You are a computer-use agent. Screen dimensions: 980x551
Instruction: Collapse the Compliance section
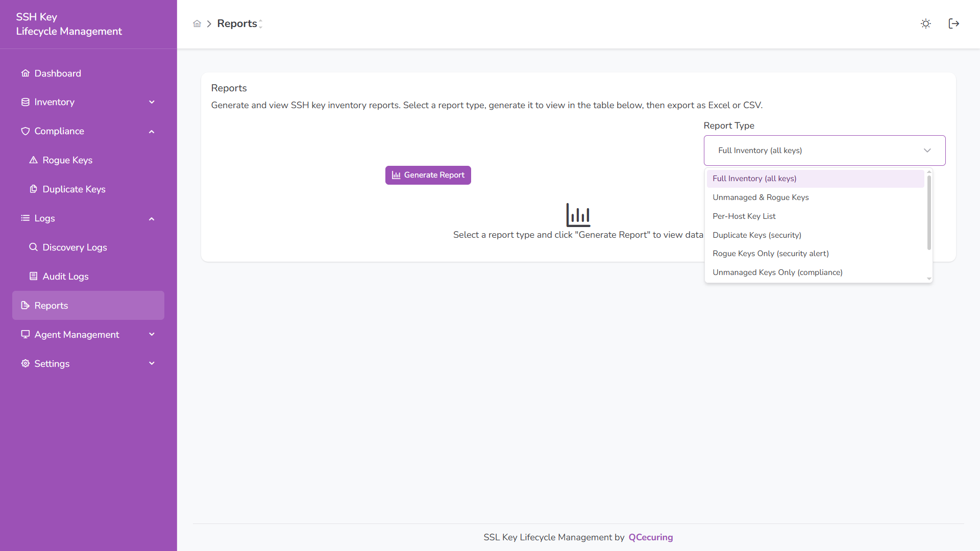coord(152,131)
